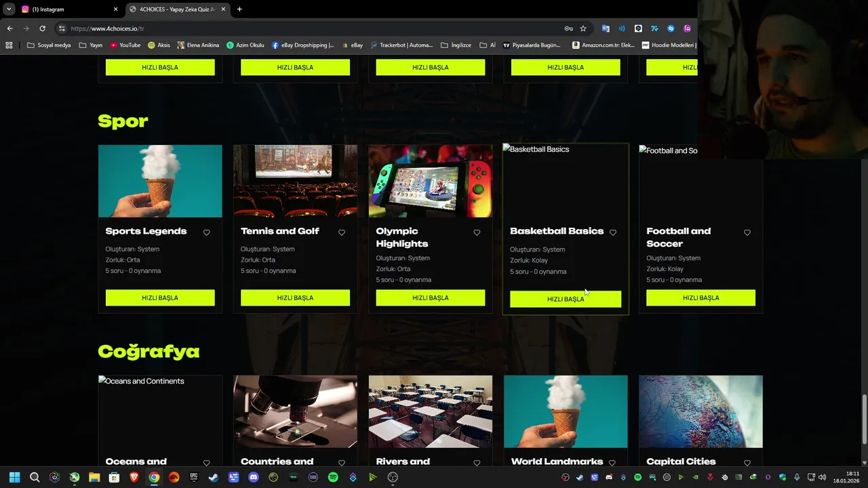Favorite the Capital Cities quiz

(x=747, y=464)
